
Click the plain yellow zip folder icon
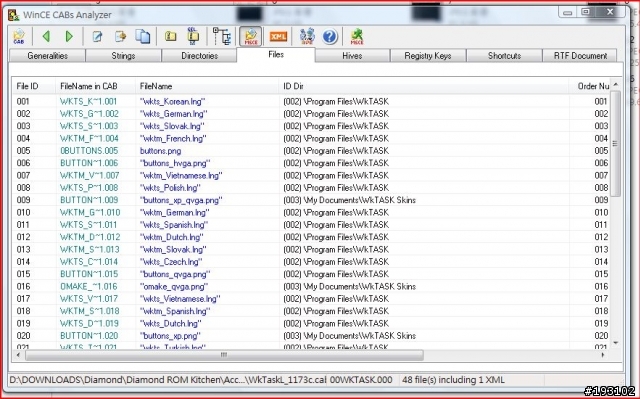coord(171,37)
